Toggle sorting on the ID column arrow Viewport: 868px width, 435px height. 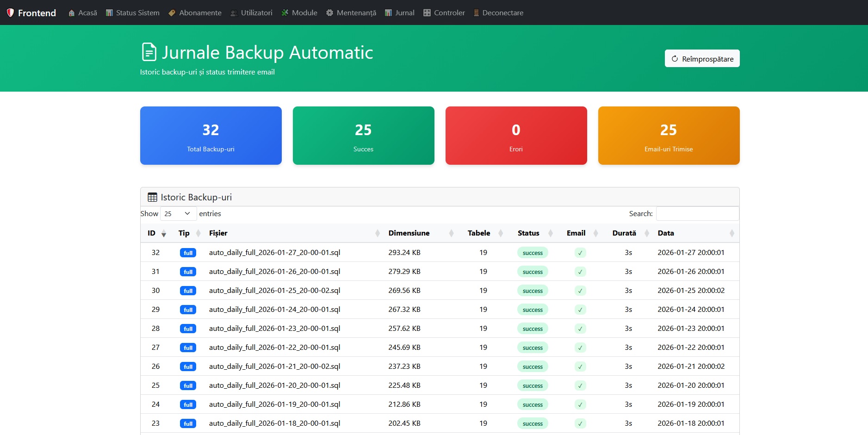pos(164,234)
